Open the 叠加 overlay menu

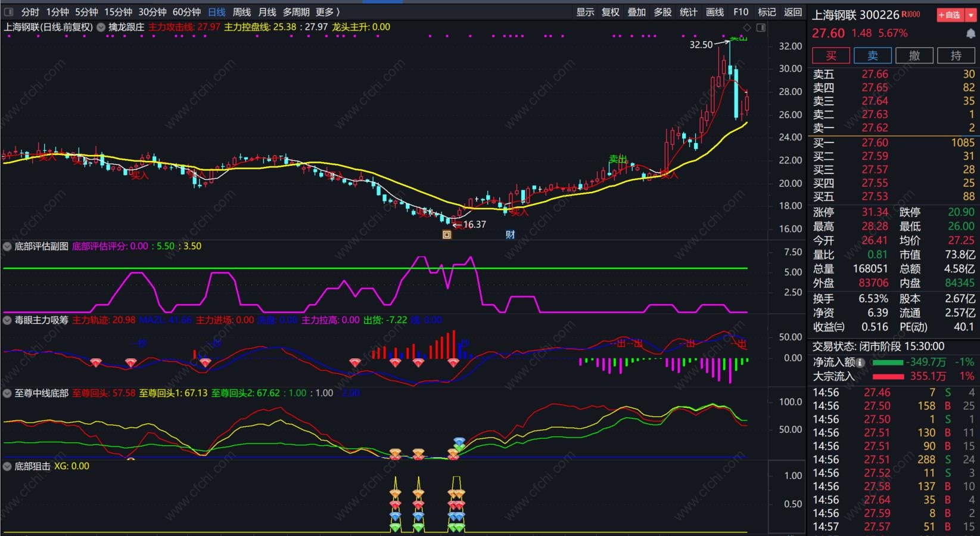click(x=636, y=12)
